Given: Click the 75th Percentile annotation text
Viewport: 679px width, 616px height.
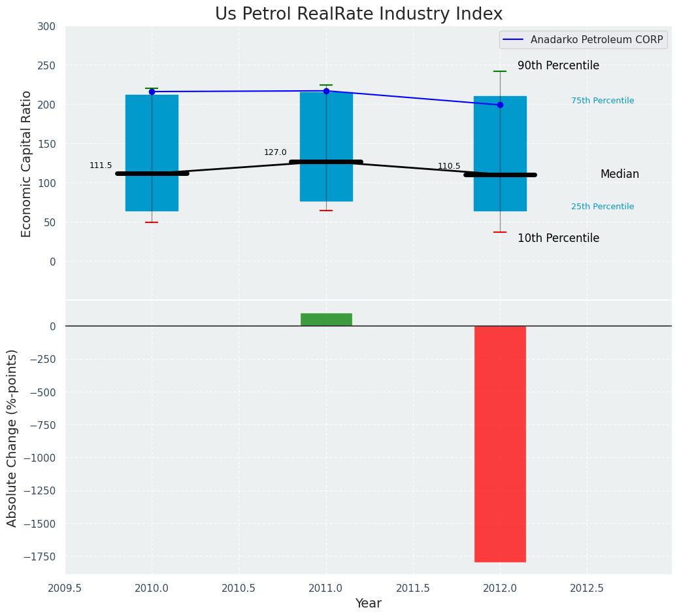Looking at the screenshot, I should point(603,101).
